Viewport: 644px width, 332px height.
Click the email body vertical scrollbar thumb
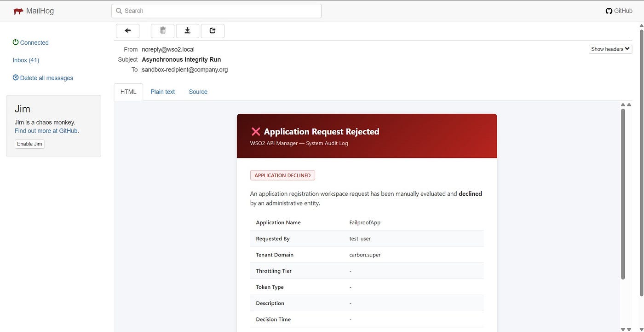coord(623,193)
